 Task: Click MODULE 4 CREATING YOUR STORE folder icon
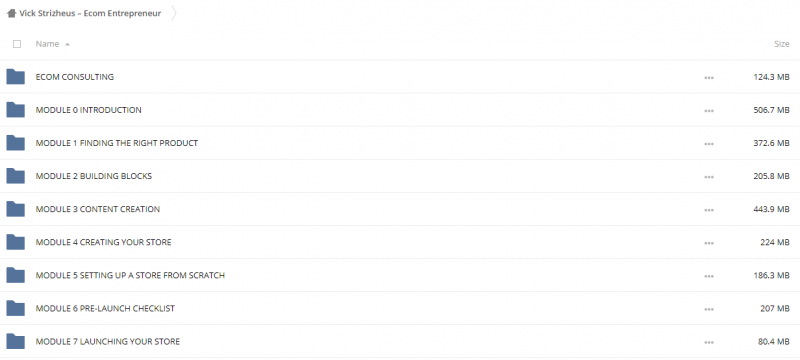15,242
